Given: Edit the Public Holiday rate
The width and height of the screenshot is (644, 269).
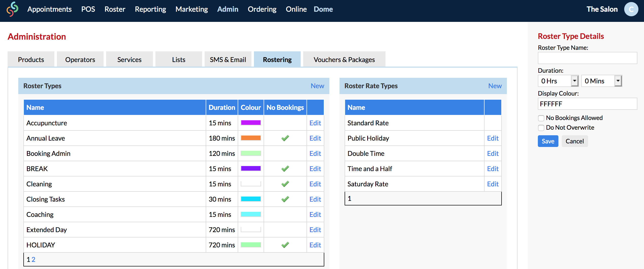Looking at the screenshot, I should (x=493, y=138).
